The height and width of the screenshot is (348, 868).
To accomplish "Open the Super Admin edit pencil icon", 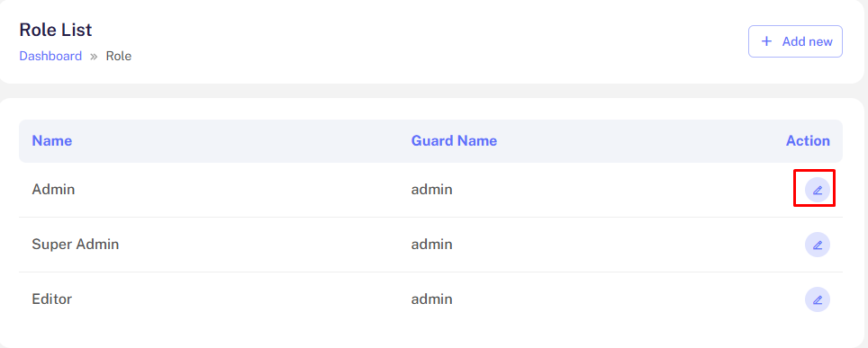I will (817, 245).
